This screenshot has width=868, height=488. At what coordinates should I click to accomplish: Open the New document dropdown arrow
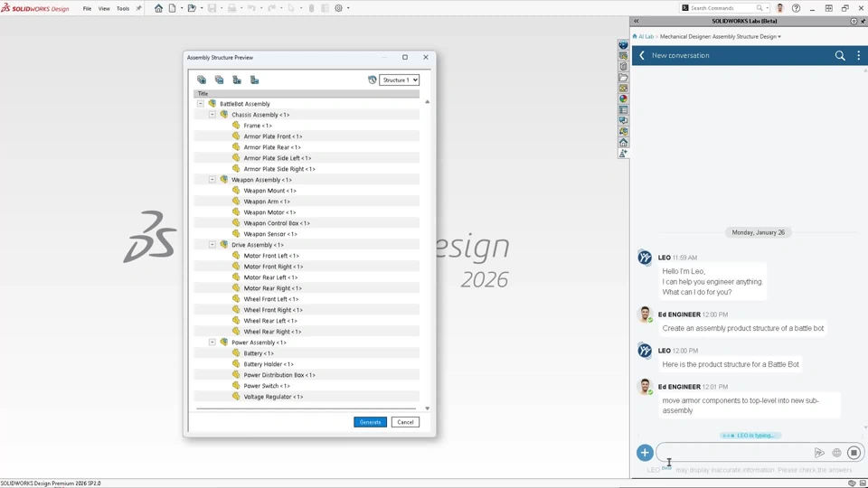click(182, 8)
